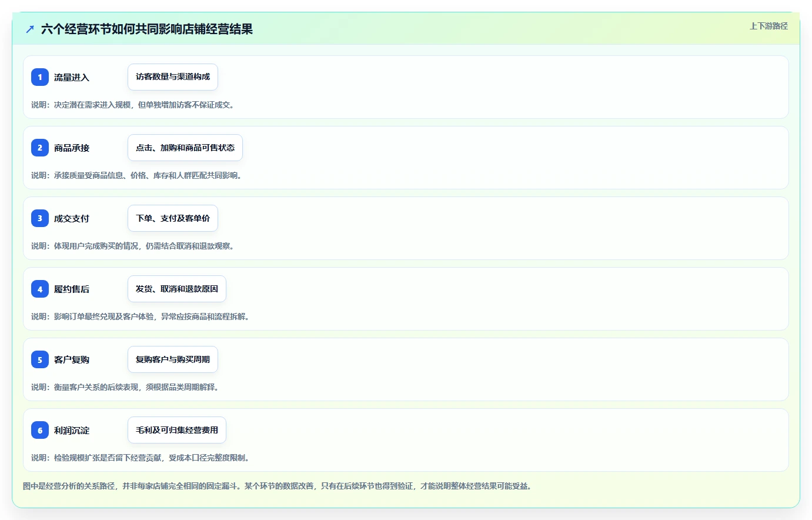Screen dimensions: 812x520
Task: Select the 下单、支付及客单价 tag
Action: (x=173, y=218)
